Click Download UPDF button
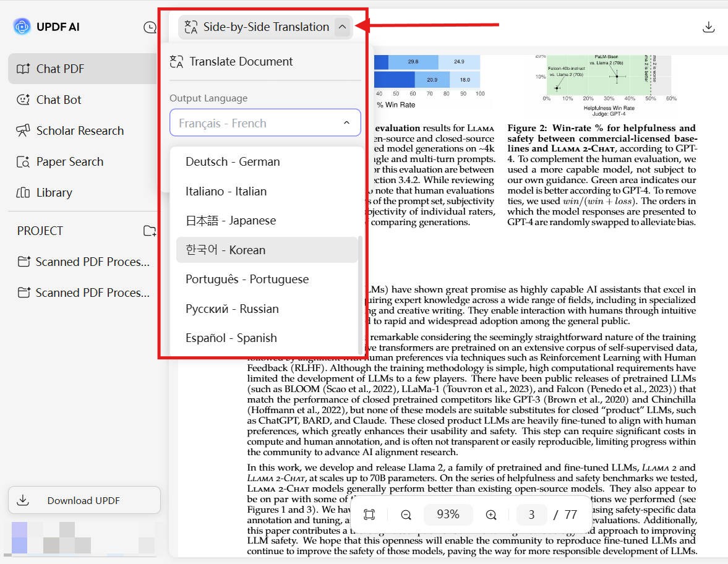 [84, 500]
